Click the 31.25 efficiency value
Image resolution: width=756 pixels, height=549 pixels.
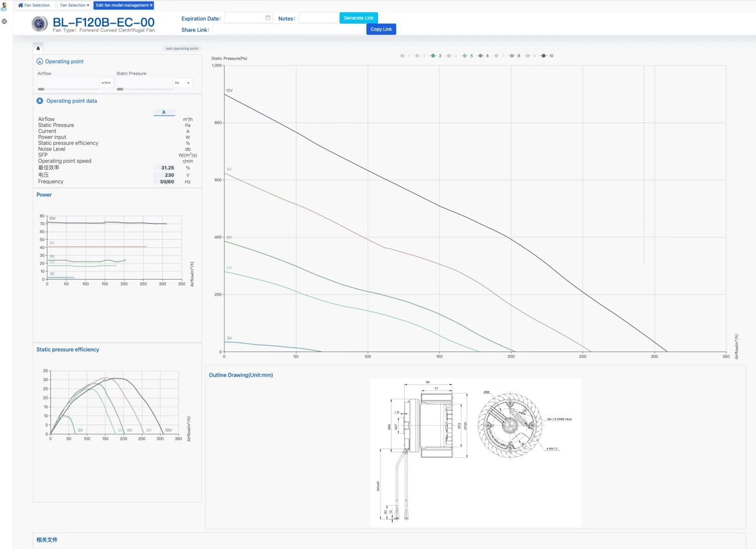click(168, 168)
